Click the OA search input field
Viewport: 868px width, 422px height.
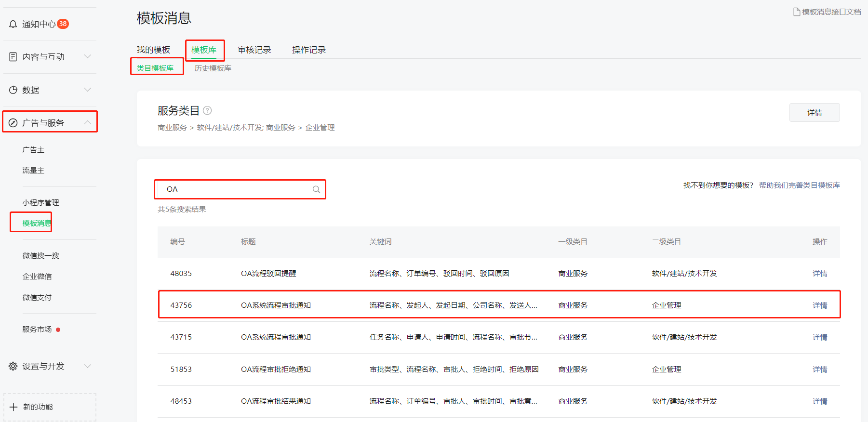pyautogui.click(x=236, y=189)
